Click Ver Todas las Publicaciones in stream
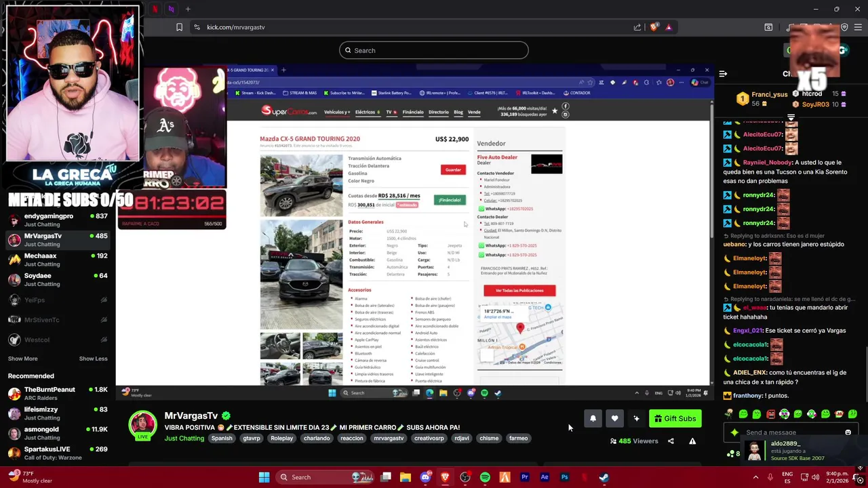Screen dimensions: 868x488 tap(519, 291)
